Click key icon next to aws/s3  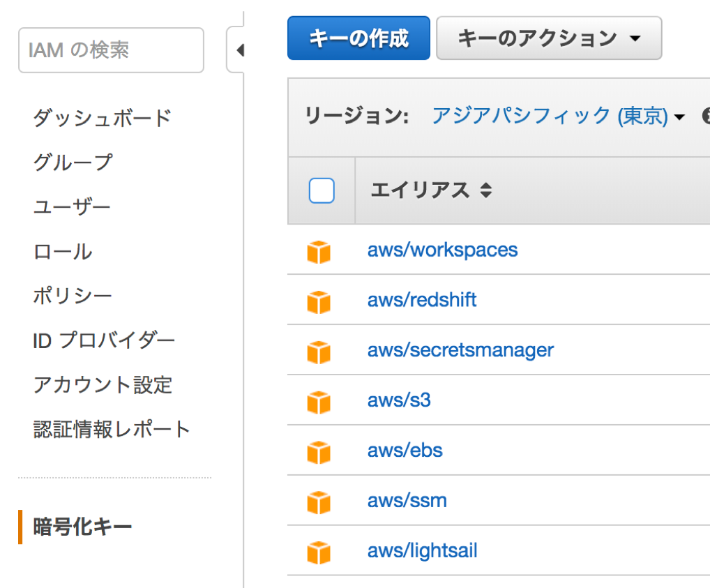point(319,402)
